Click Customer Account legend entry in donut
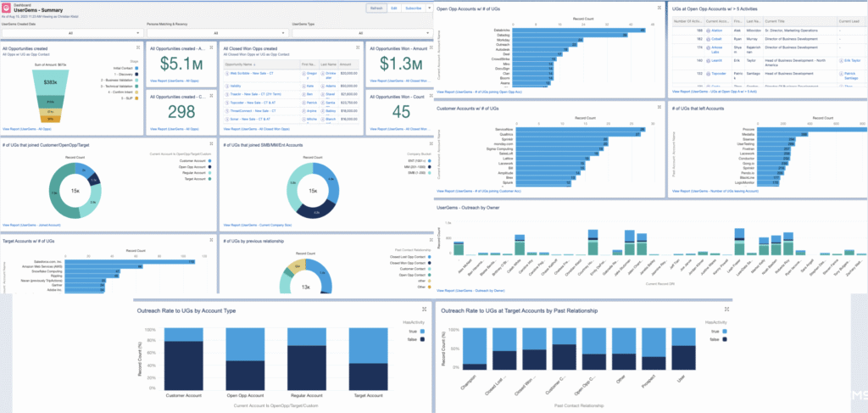Viewport: 868px width, 413px height. point(195,160)
